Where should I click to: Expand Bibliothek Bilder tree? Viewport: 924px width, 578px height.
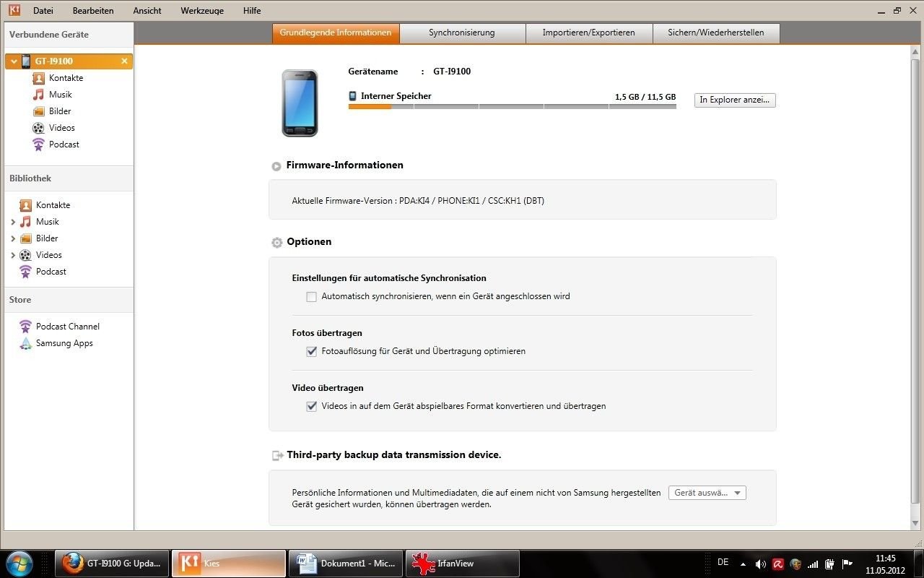(13, 238)
